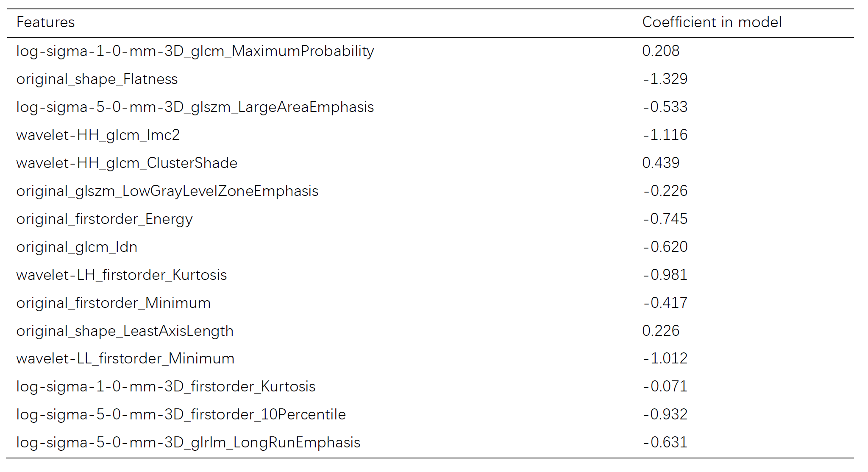
Task: Click the value -0.533
Action: pos(665,107)
